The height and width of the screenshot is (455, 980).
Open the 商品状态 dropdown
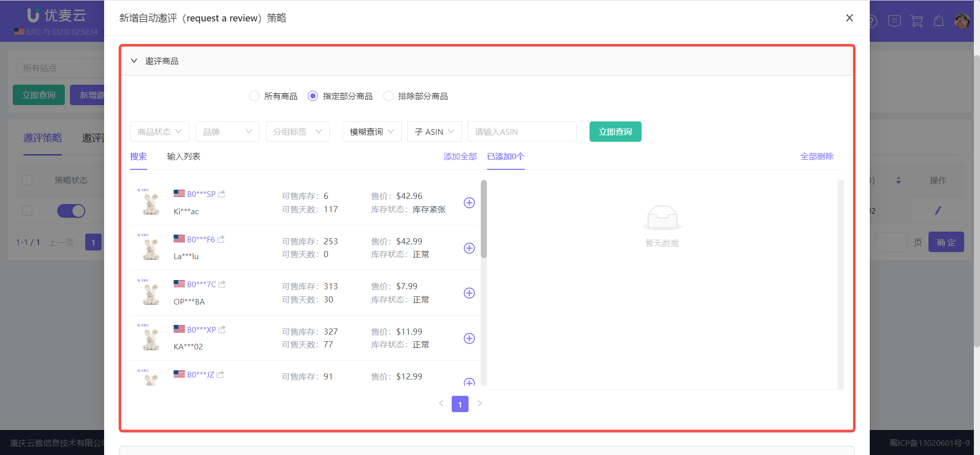click(x=160, y=132)
